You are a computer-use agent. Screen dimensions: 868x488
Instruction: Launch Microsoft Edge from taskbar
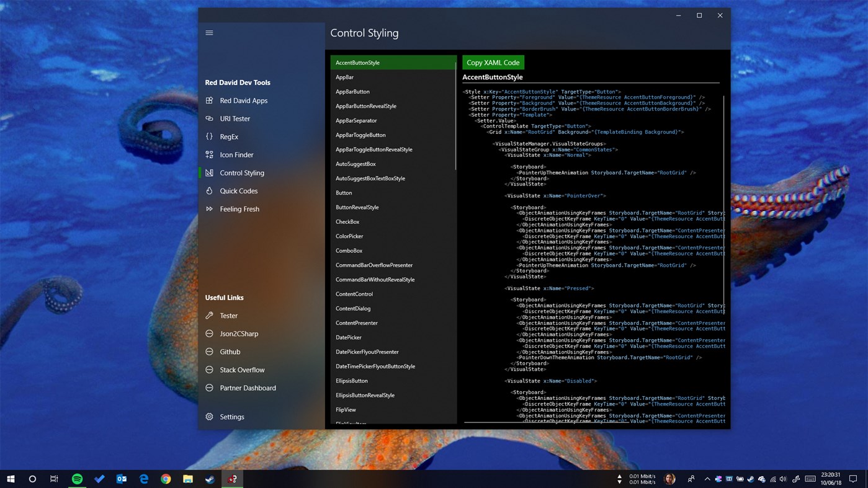point(144,479)
